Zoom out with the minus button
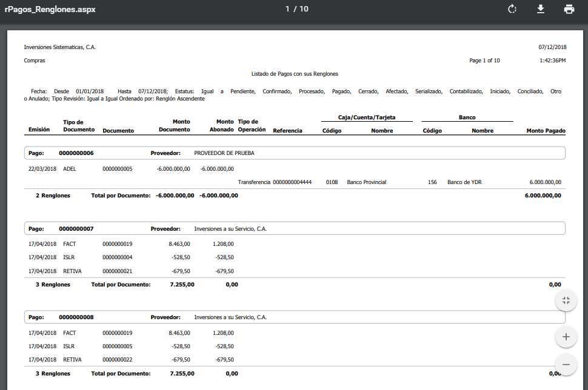Image resolution: width=588 pixels, height=390 pixels. [x=566, y=365]
